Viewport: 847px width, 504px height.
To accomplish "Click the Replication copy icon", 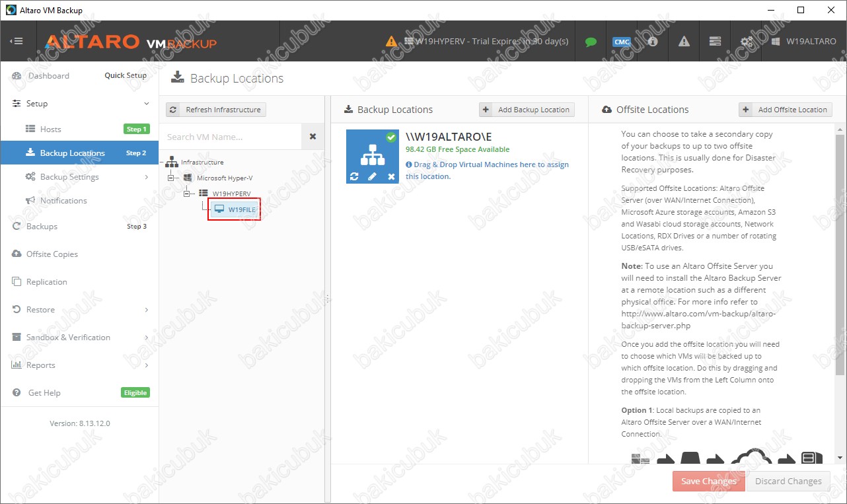I will point(17,282).
